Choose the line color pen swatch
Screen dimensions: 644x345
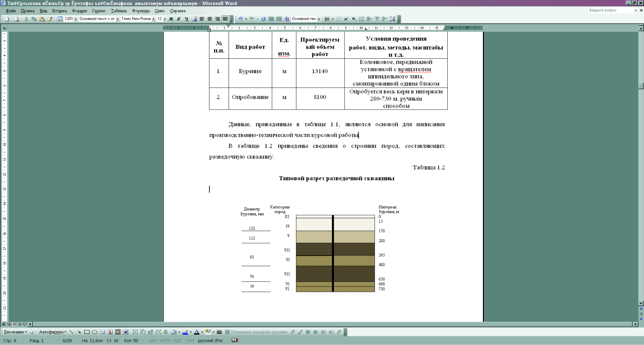click(185, 332)
